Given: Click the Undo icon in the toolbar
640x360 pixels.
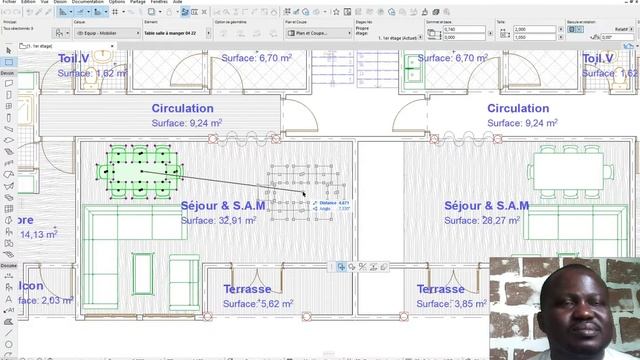Looking at the screenshot, I should tap(7, 12).
